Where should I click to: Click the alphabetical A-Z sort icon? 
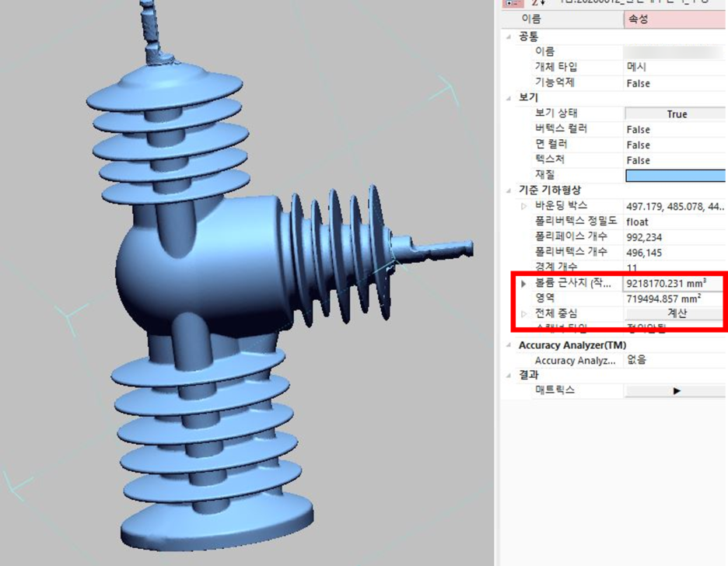[x=538, y=2]
